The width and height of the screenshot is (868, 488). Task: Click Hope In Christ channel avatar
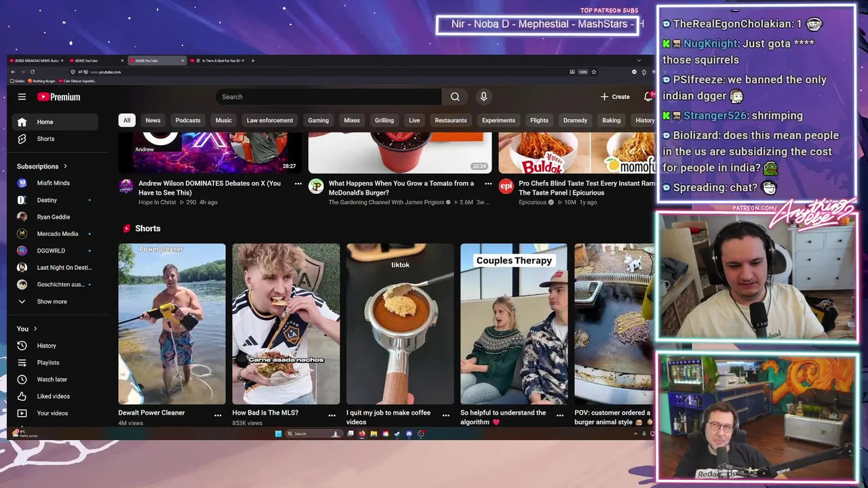126,186
